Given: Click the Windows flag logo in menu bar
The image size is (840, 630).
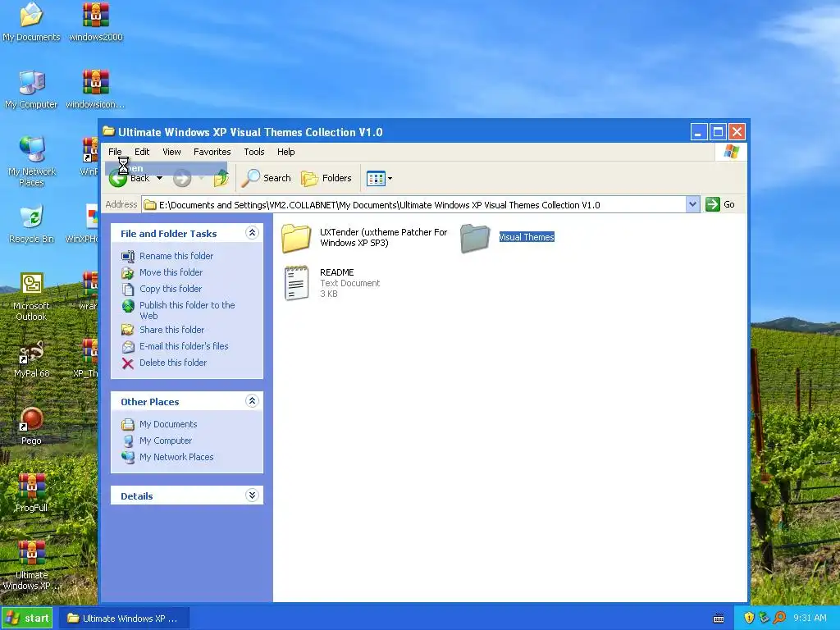Looking at the screenshot, I should click(731, 152).
